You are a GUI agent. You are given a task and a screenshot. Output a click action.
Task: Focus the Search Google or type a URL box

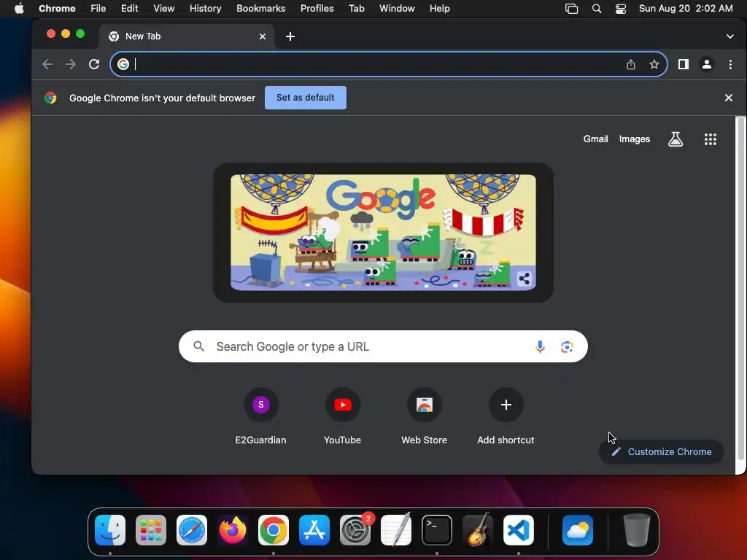point(383,346)
